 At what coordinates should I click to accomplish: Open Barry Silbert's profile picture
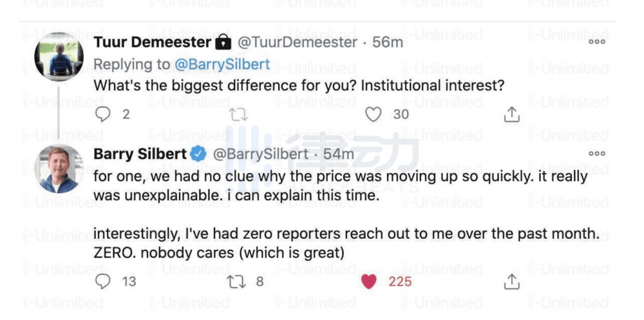59,168
